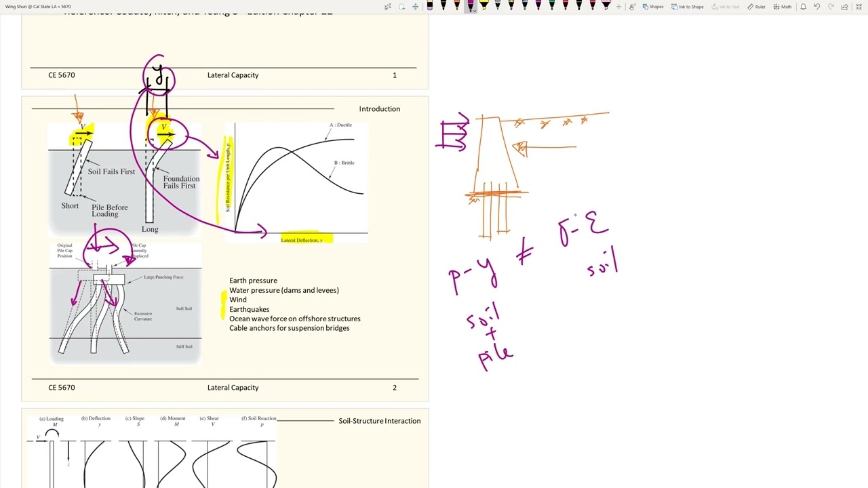Open the share menu
Screen dimensions: 868x488
click(x=844, y=7)
